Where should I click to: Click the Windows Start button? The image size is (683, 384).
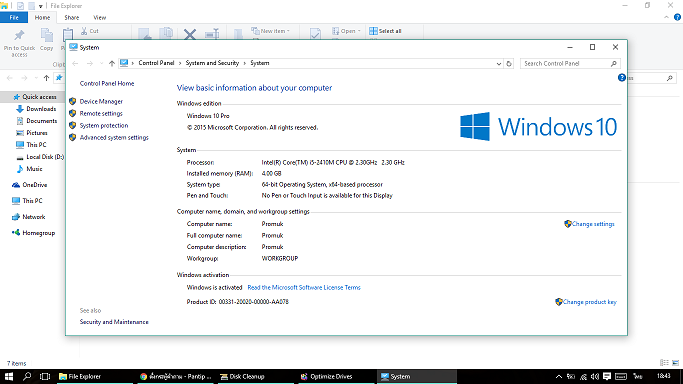9,376
